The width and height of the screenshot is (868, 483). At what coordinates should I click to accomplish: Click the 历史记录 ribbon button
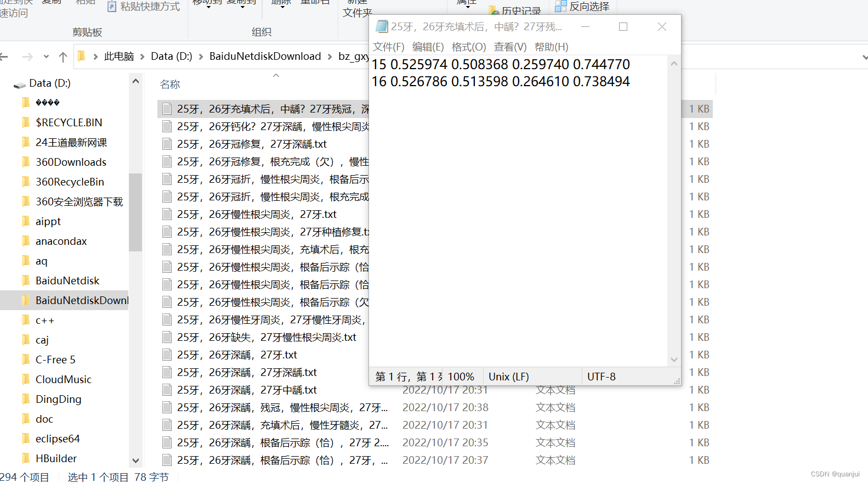(514, 11)
